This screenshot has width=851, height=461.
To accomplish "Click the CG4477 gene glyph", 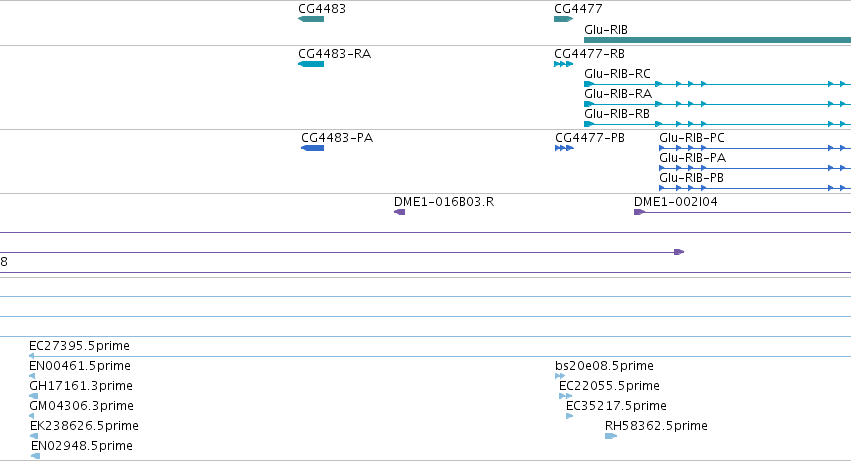I will tap(563, 19).
